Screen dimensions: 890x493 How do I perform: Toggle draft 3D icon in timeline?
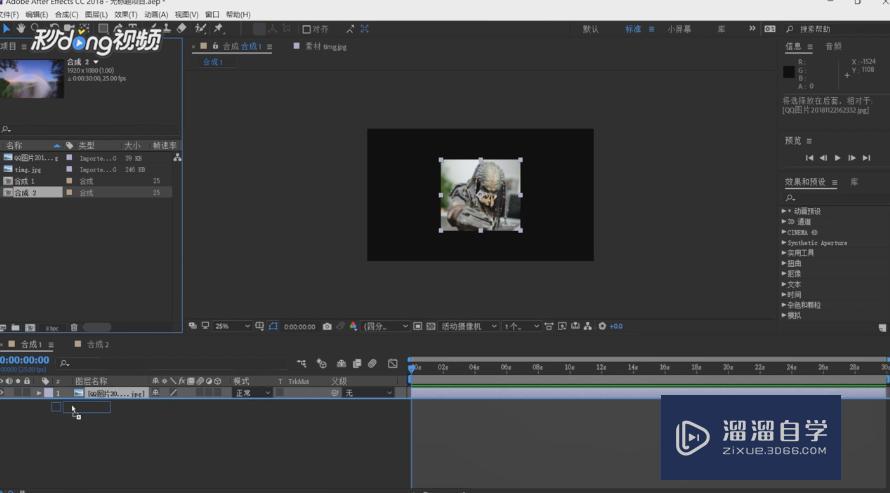pos(321,364)
